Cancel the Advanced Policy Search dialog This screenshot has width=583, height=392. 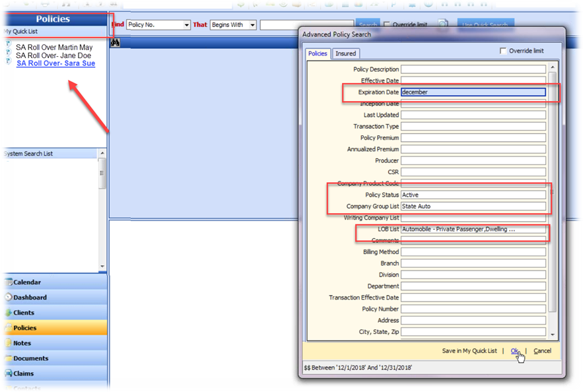tap(542, 351)
